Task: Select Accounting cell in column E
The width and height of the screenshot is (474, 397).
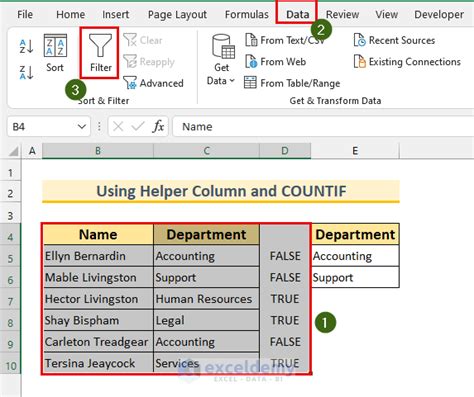Action: 355,256
